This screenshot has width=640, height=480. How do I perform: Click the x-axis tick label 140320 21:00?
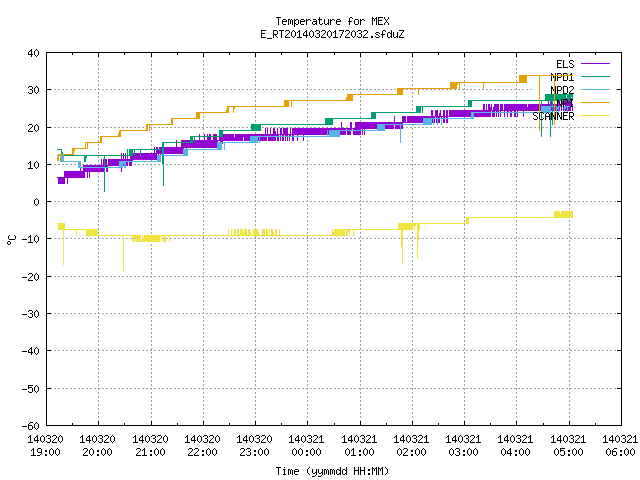click(150, 446)
